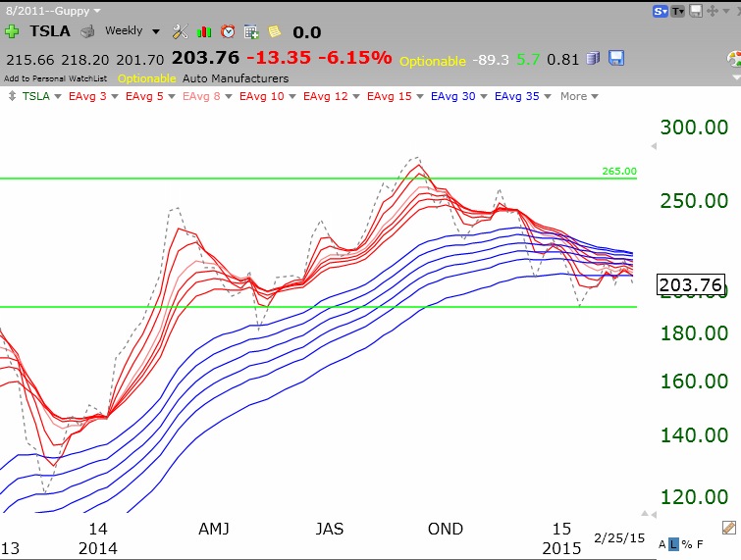This screenshot has height=560, width=741.
Task: Expand the EAvg 30 indicator dropdown
Action: click(484, 96)
